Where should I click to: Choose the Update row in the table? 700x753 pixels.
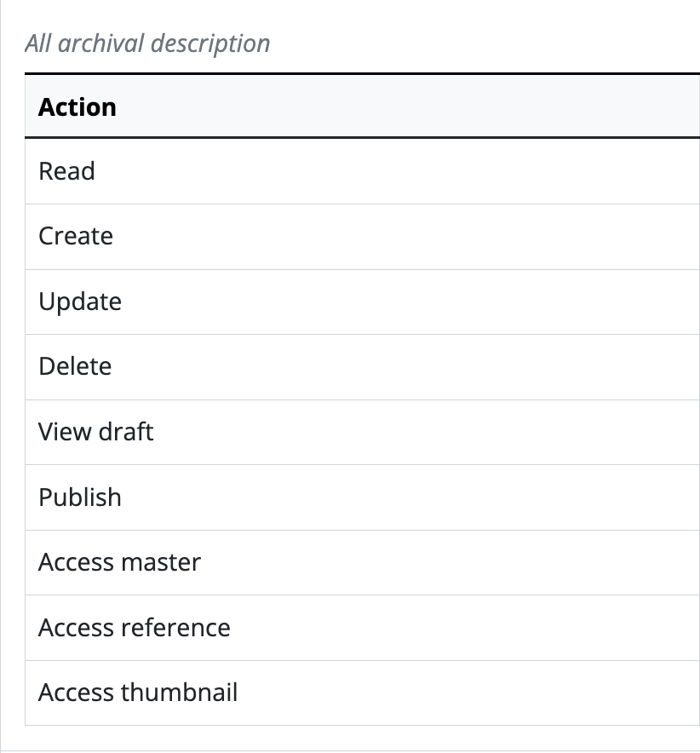[80, 302]
